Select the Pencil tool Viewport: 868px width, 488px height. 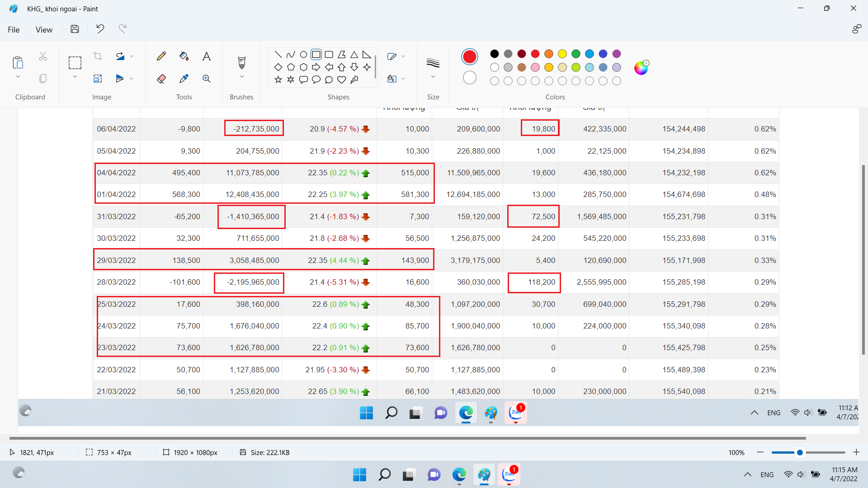tap(161, 56)
